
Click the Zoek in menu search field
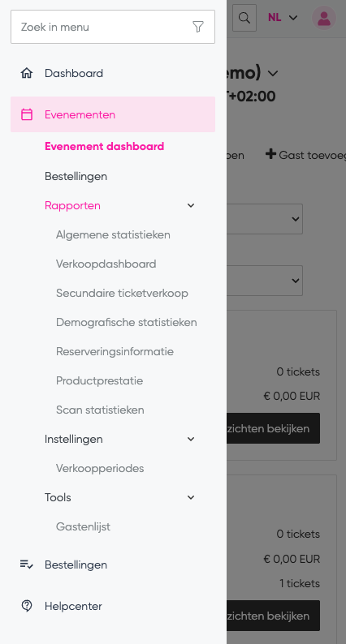click(x=113, y=27)
